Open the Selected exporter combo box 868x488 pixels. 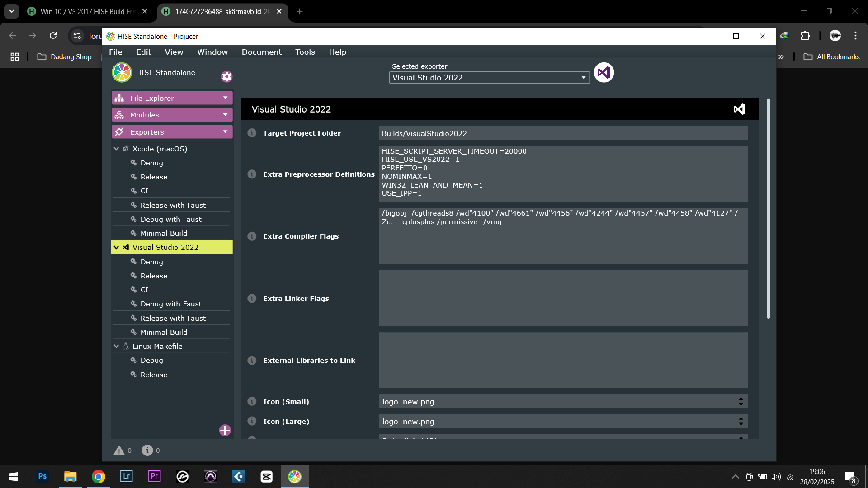tap(489, 78)
